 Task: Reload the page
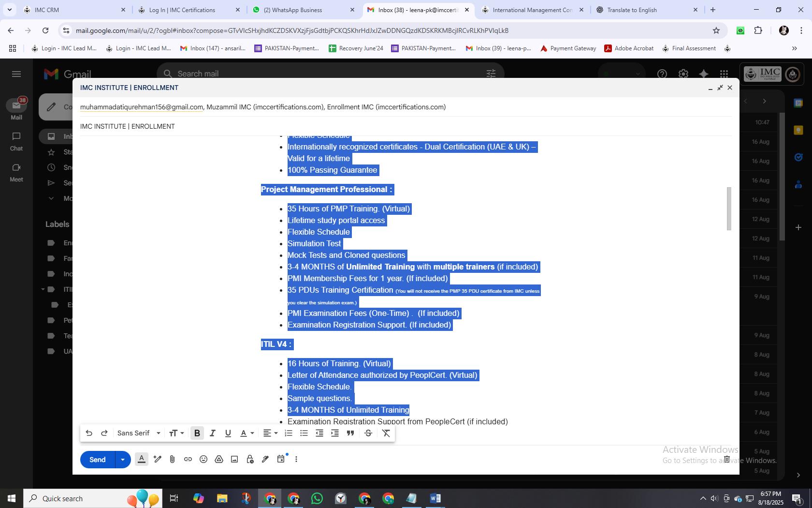point(45,30)
